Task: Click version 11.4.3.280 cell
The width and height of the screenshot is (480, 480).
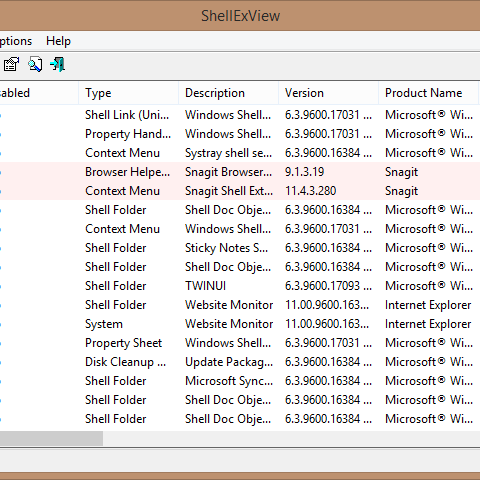Action: pyautogui.click(x=310, y=191)
